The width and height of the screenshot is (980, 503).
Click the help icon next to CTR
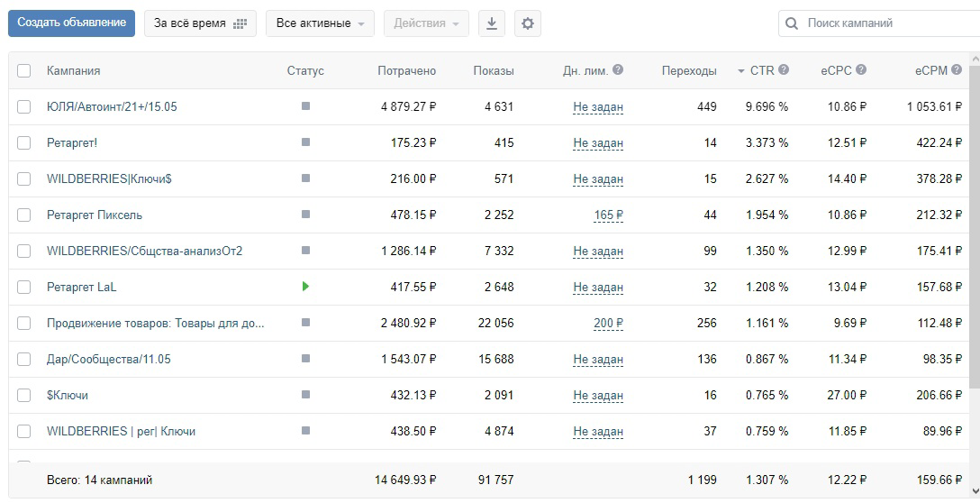[x=783, y=70]
